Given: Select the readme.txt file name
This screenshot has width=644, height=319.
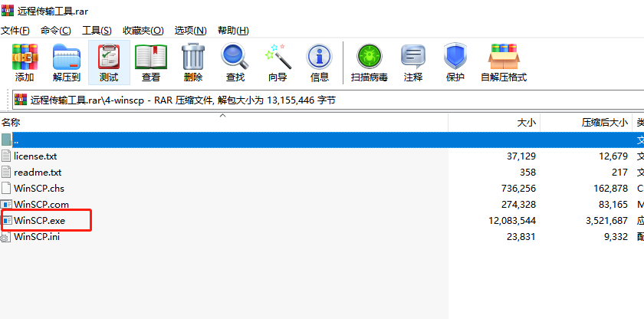Looking at the screenshot, I should 38,172.
